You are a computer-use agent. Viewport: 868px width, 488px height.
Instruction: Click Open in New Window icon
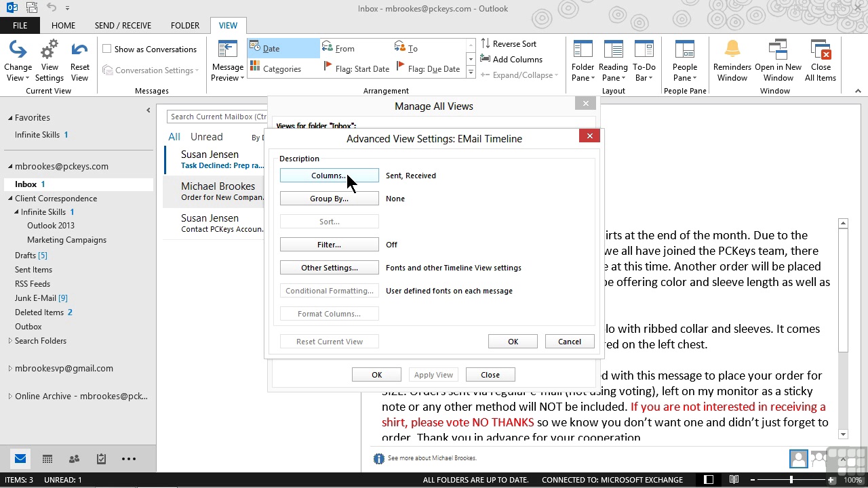(778, 50)
